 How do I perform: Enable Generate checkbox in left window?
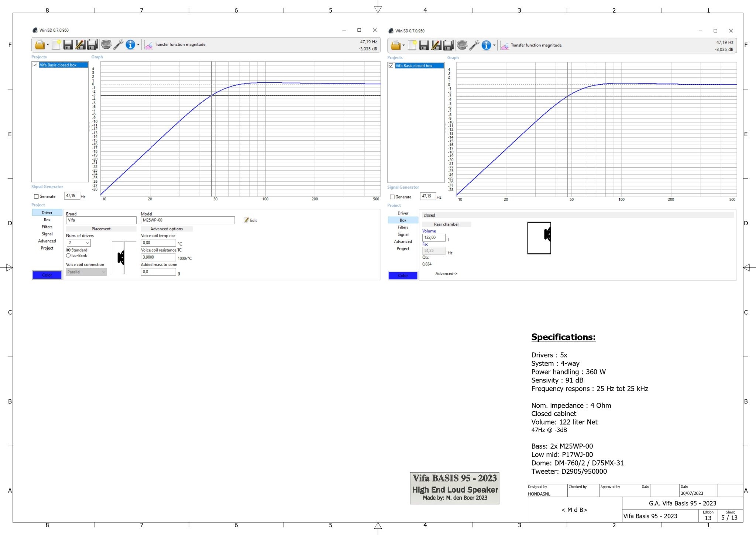36,196
